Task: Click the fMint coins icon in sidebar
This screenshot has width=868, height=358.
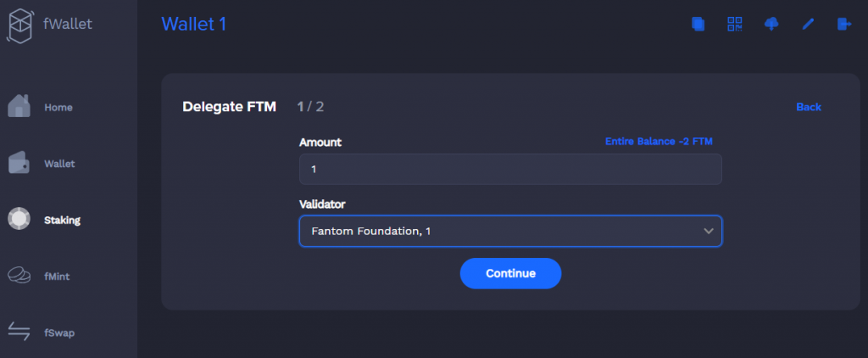Action: tap(19, 276)
